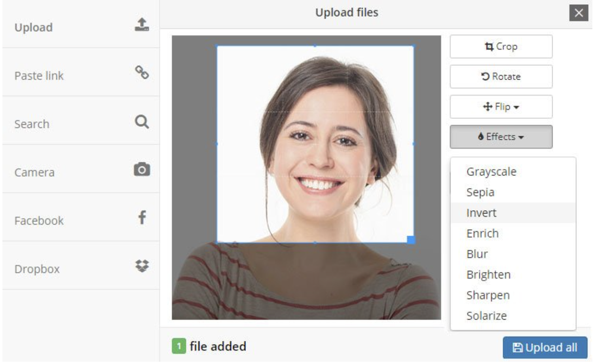Screen dimensions: 594x364
Task: Apply the Sharpen effect
Action: 513,295
